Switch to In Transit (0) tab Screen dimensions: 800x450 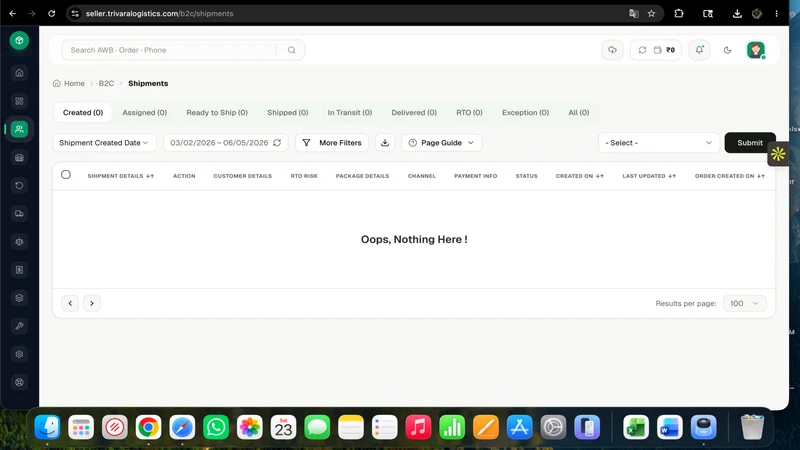click(x=350, y=113)
